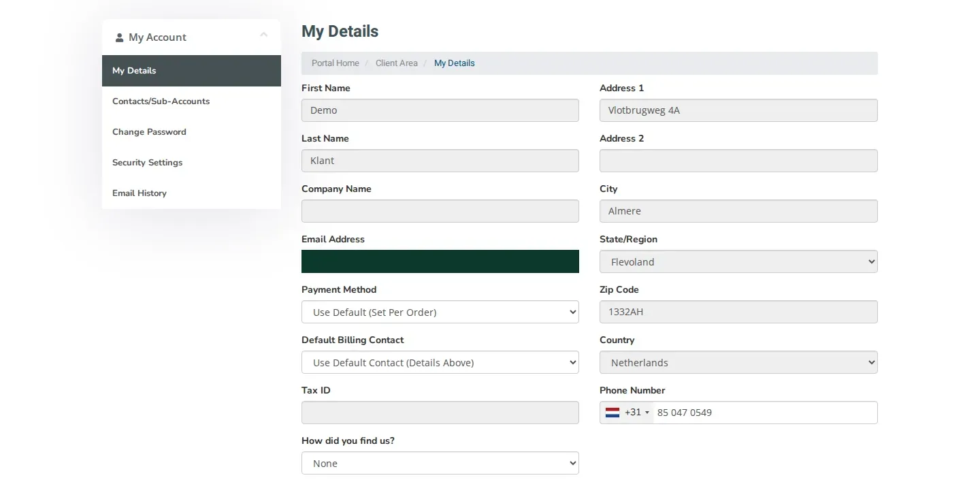Click the My Account panel title text
Image resolution: width=980 pixels, height=482 pixels.
point(157,37)
